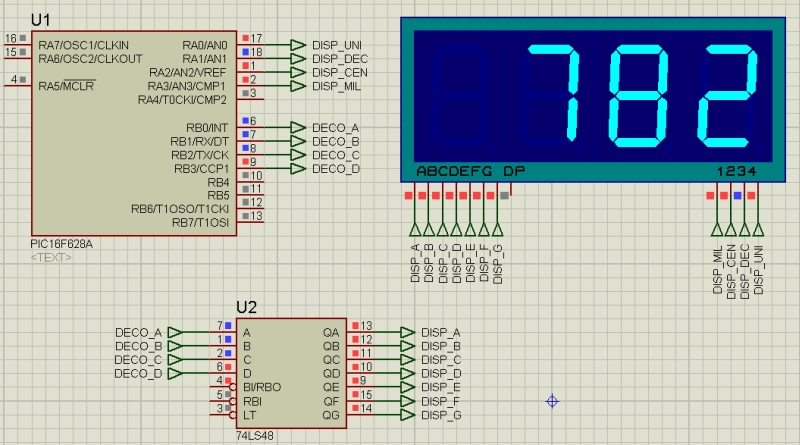Viewport: 800px width, 445px height.
Task: Click the BI/RBO pin label on U2
Action: tap(262, 387)
